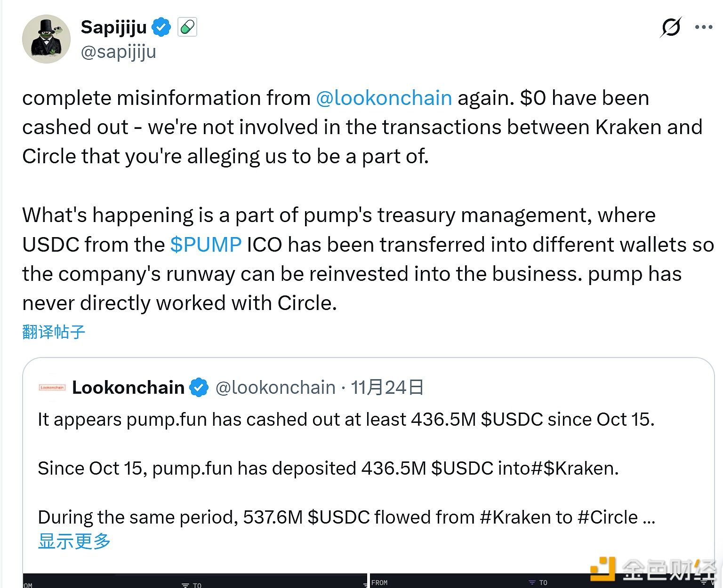Open the 11月24日 timestamp of quoted post

(387, 388)
